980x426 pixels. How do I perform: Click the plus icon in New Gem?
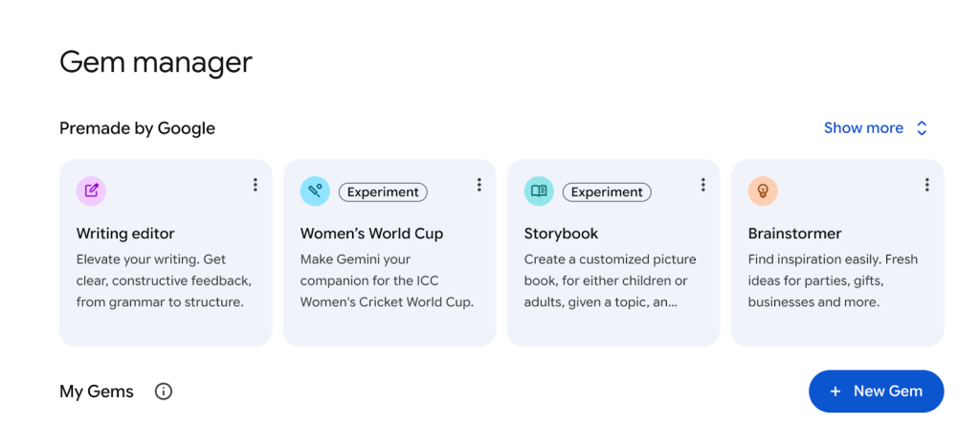pyautogui.click(x=835, y=391)
